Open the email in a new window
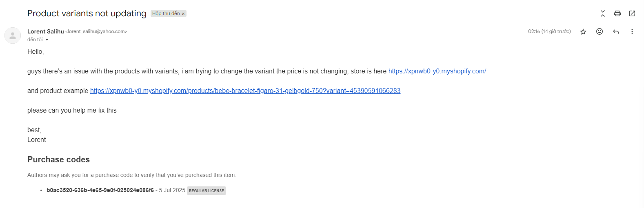644x208 pixels. pos(632,13)
